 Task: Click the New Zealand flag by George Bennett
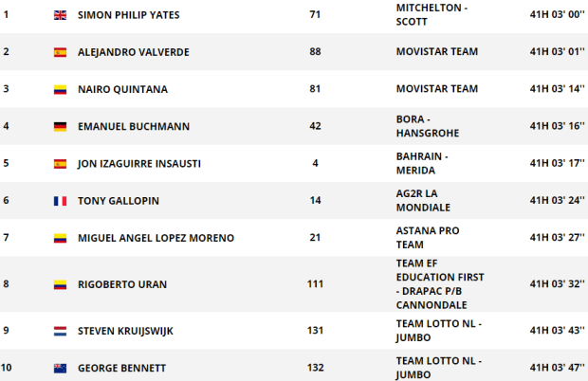pos(61,366)
